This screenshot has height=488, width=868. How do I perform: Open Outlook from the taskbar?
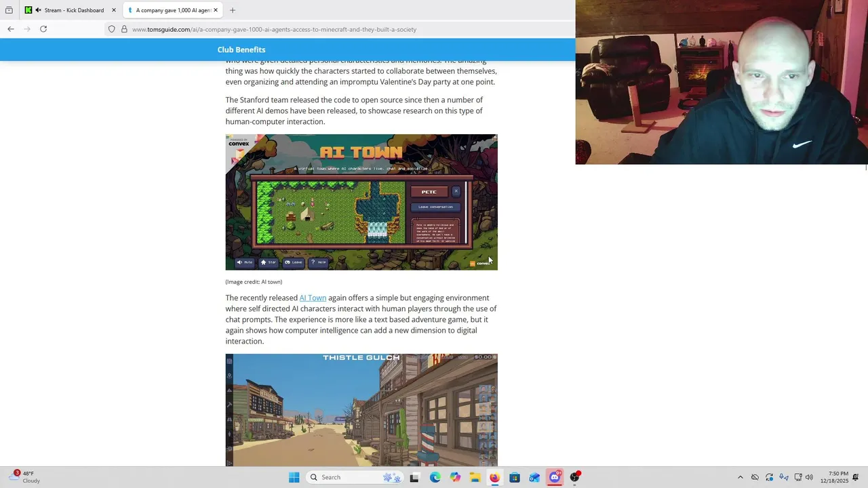tap(534, 477)
